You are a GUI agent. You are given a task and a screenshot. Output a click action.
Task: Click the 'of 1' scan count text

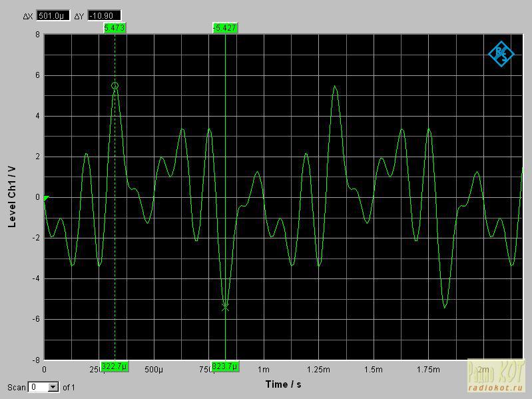[x=69, y=388]
